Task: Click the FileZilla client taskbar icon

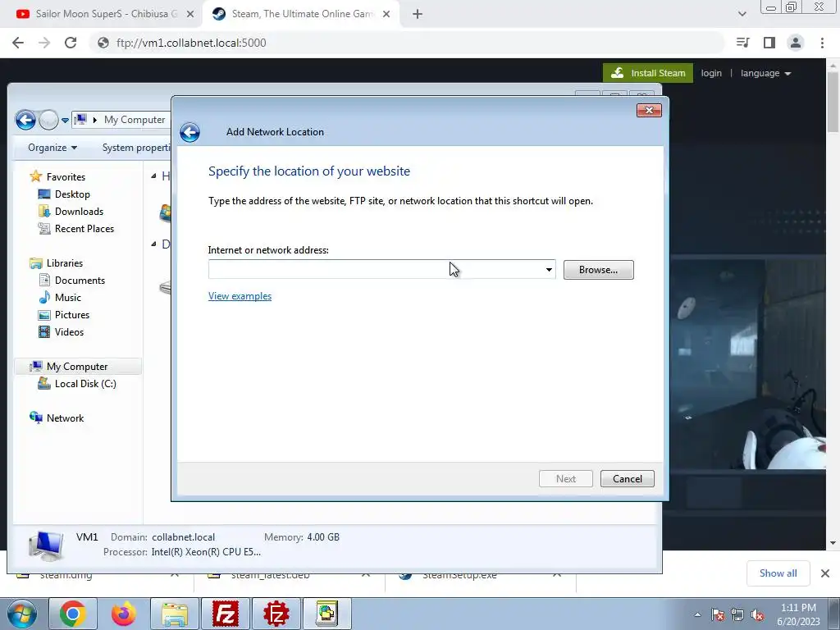Action: (x=226, y=614)
